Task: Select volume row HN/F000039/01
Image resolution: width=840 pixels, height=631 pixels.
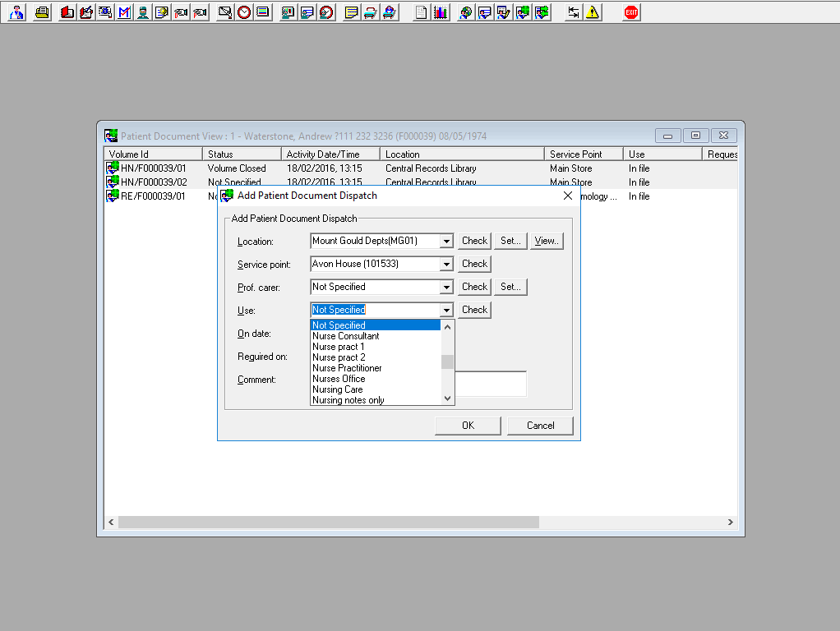Action: point(421,168)
